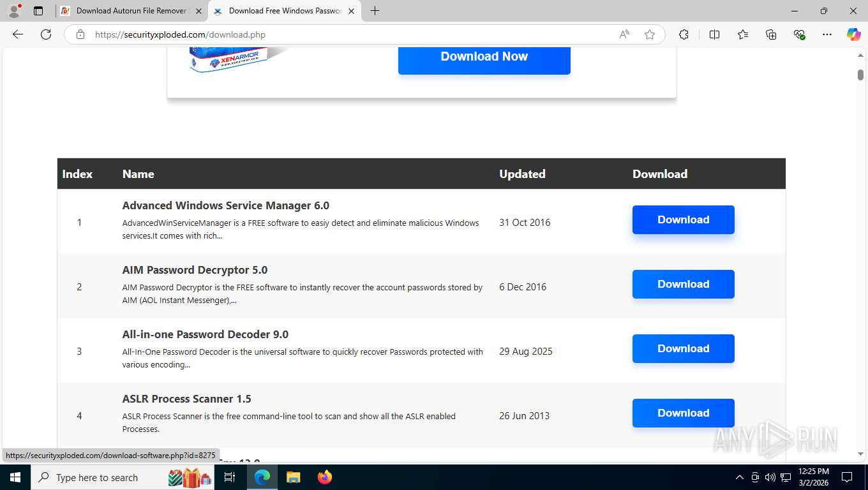This screenshot has height=490, width=868.
Task: Click the address bar URL field
Action: 351,34
